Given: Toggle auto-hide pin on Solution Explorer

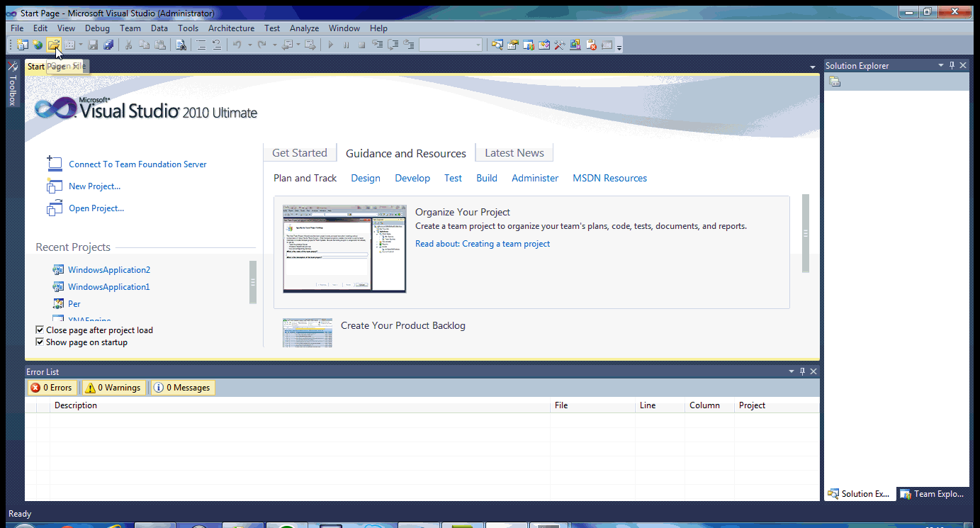Looking at the screenshot, I should pyautogui.click(x=952, y=65).
